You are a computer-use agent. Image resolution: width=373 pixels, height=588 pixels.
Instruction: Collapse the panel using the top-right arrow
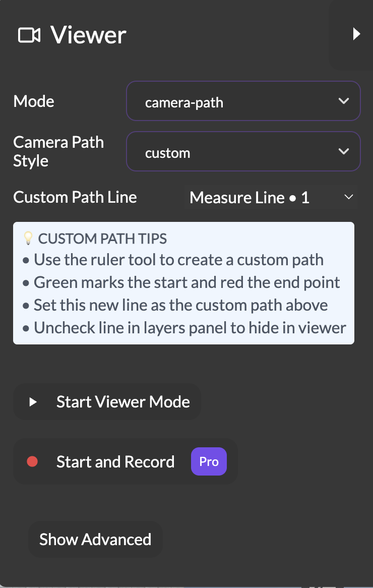tap(357, 34)
